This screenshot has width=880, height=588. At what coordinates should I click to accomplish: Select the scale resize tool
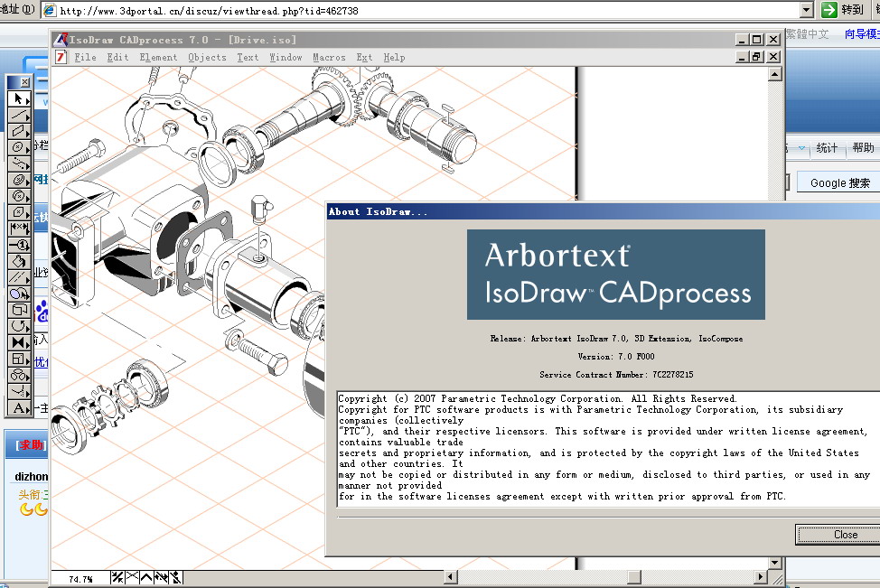(x=18, y=359)
